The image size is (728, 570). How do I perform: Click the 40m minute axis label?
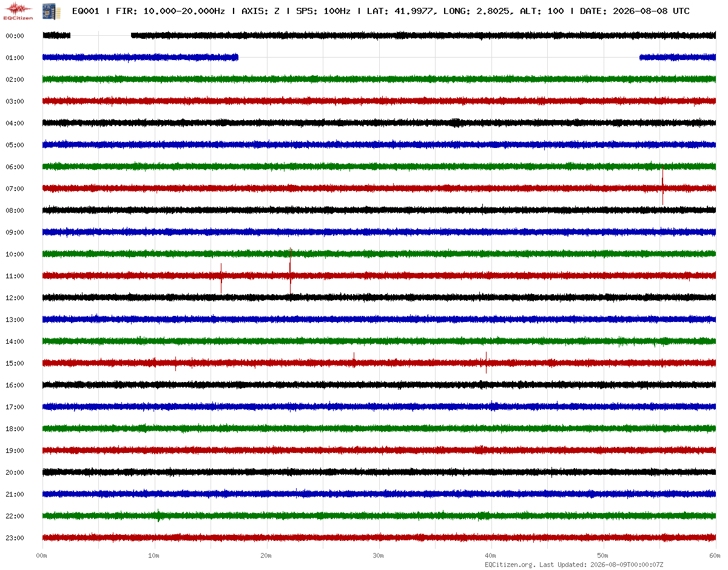point(491,555)
